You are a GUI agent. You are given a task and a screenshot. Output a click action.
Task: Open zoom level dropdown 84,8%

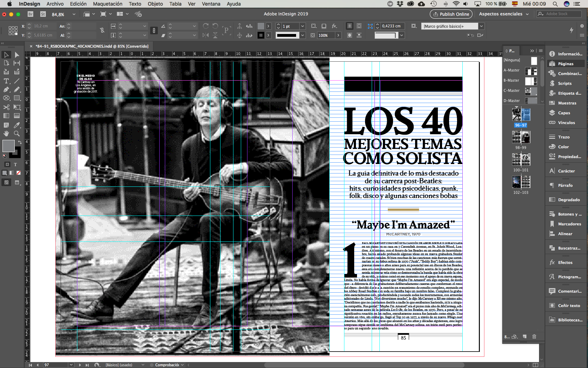pyautogui.click(x=74, y=14)
